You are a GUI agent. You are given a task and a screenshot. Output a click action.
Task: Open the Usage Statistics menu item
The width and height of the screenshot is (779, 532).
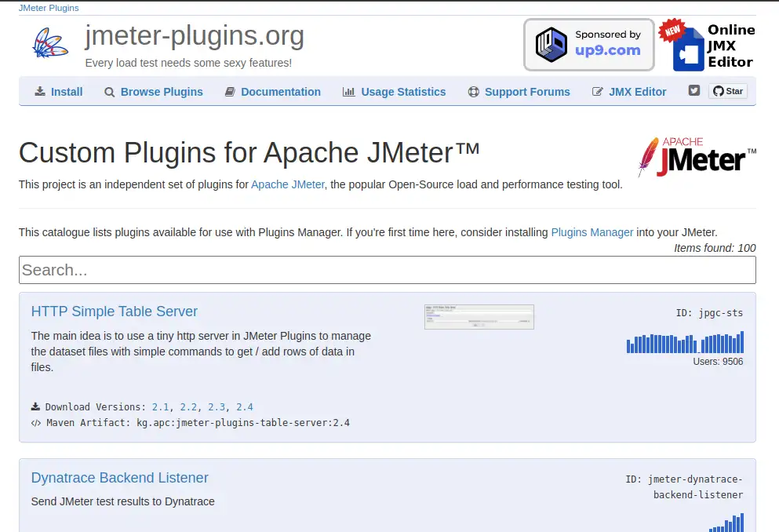403,92
